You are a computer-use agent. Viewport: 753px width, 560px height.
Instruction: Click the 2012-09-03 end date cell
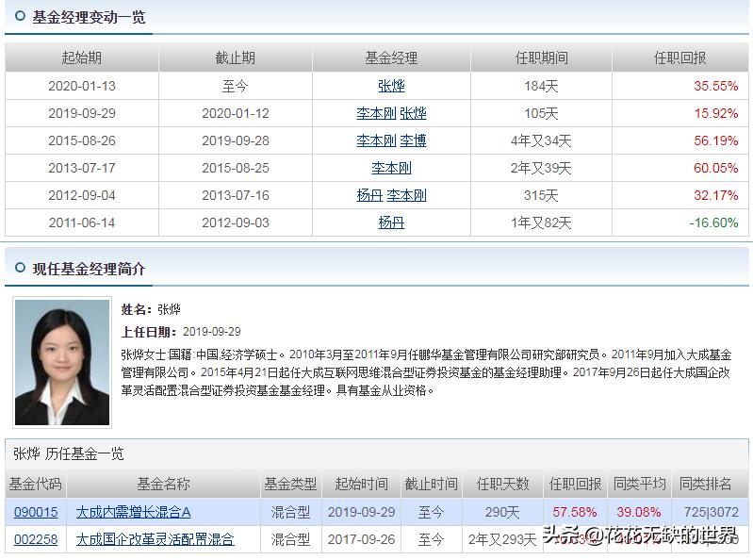point(236,222)
